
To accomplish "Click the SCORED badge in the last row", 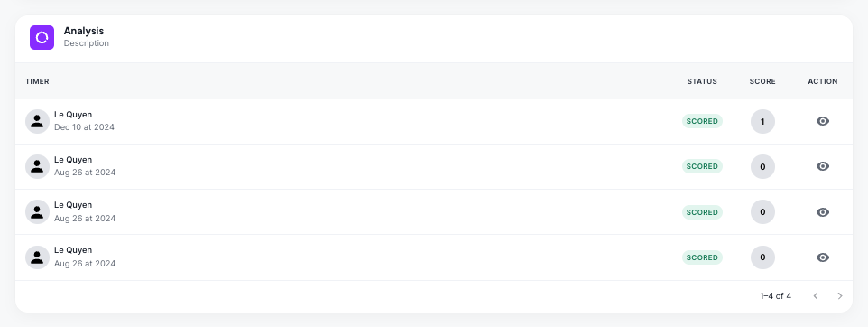I will tap(702, 257).
